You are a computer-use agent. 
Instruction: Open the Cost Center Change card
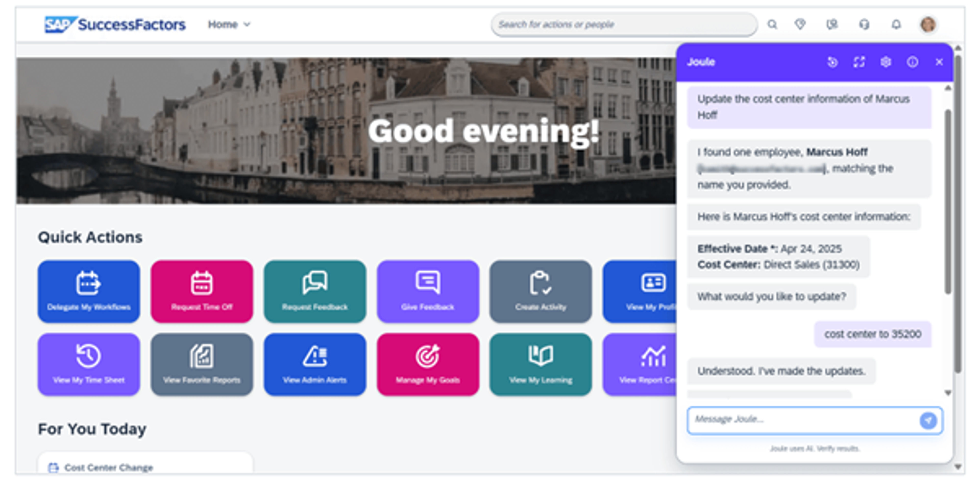tap(145, 463)
